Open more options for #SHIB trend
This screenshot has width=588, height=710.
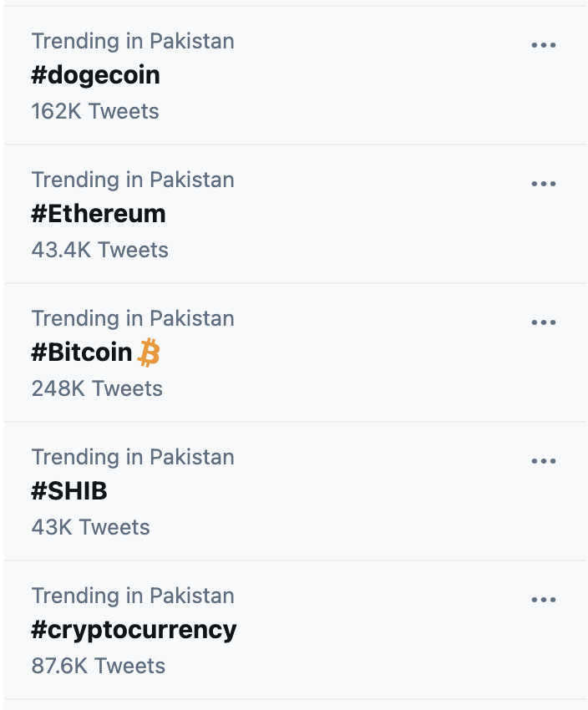544,461
